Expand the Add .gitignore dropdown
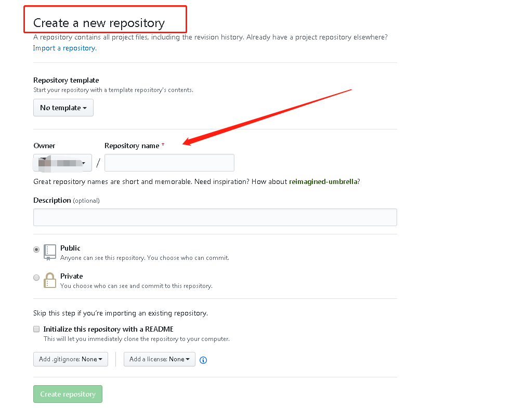 pos(71,359)
